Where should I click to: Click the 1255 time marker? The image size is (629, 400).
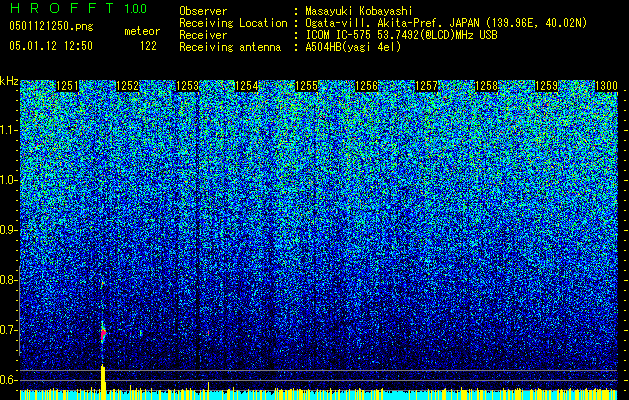coord(306,86)
